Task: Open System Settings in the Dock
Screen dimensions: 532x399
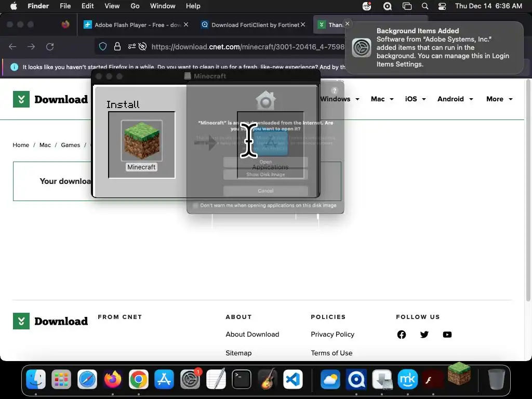Action: click(x=190, y=379)
